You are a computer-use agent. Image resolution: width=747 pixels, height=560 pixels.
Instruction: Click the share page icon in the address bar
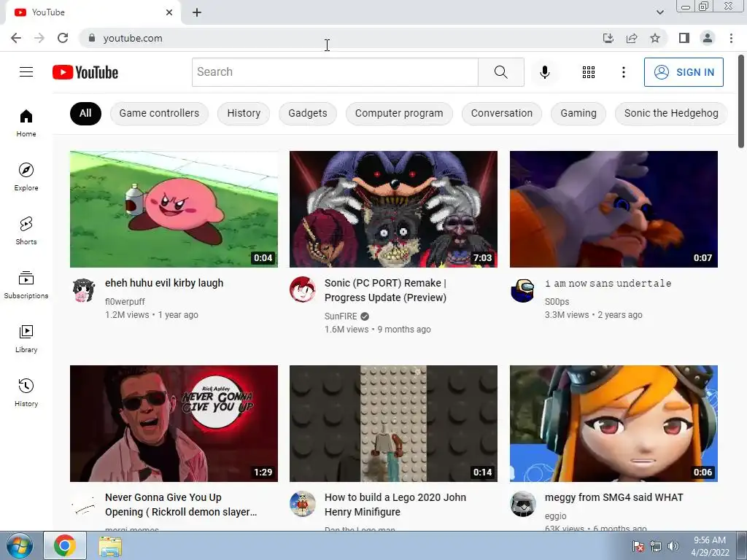632,38
